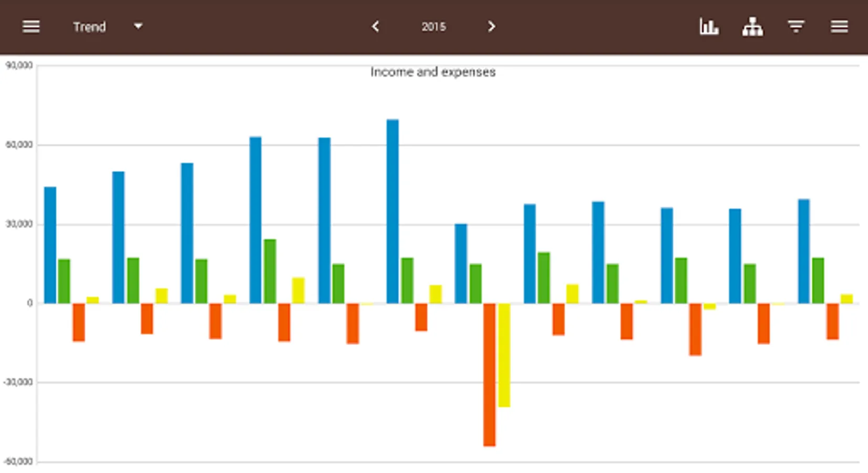Tap the large yellow negative bar

504,355
